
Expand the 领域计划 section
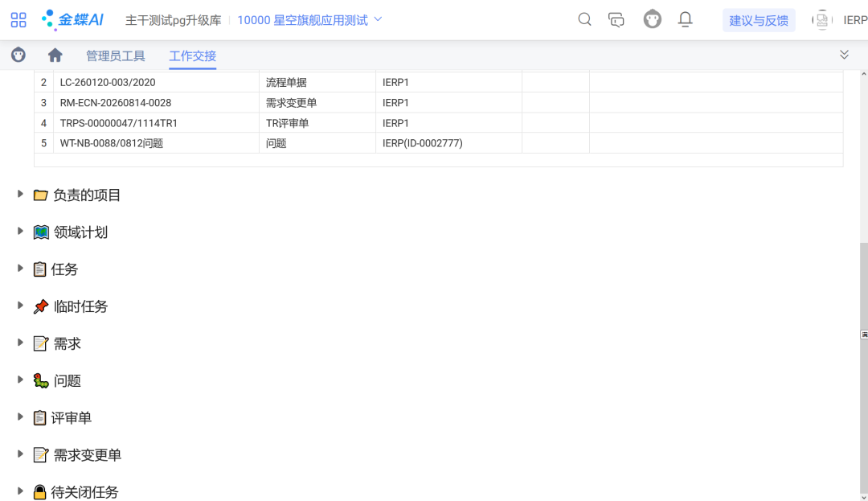coord(20,232)
